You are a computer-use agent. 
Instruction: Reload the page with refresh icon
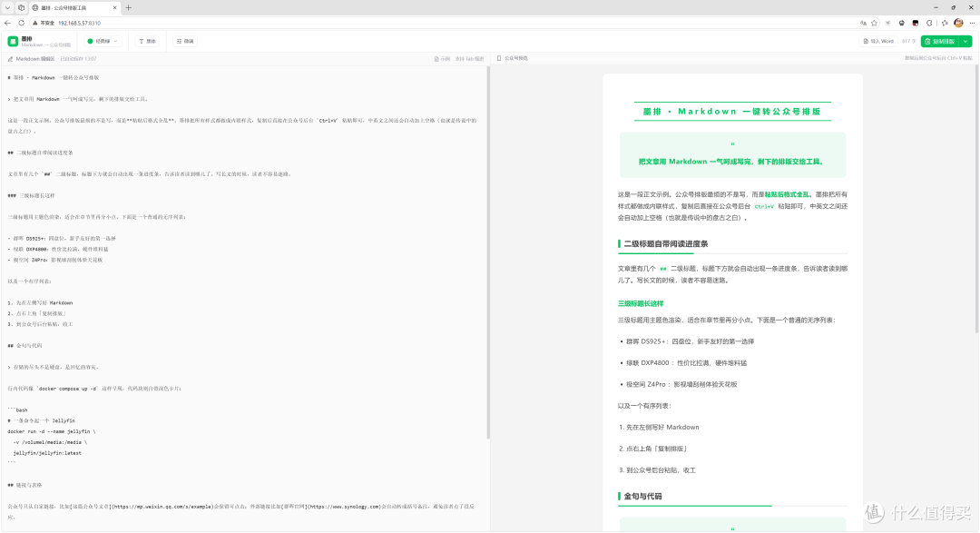pos(21,23)
